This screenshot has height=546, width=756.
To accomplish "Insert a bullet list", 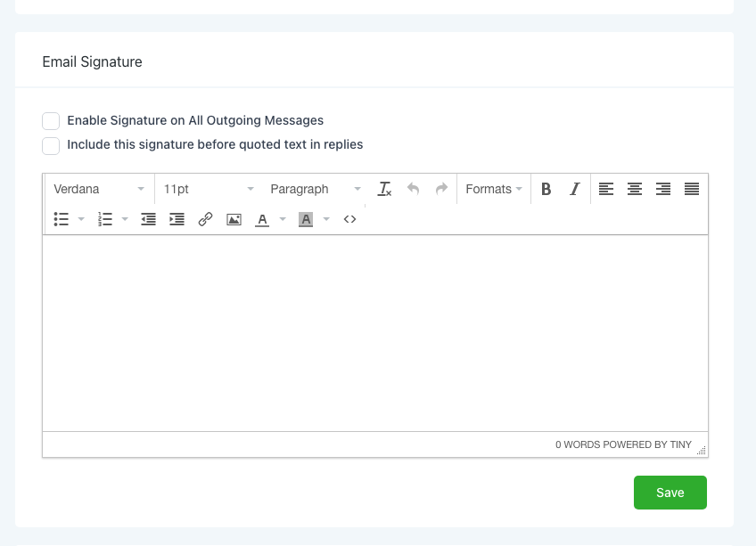I will [62, 219].
